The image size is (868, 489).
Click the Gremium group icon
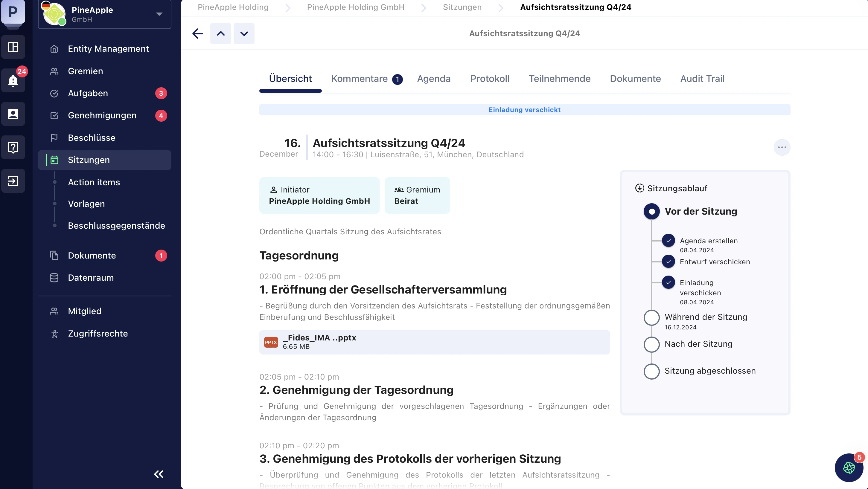(x=399, y=190)
